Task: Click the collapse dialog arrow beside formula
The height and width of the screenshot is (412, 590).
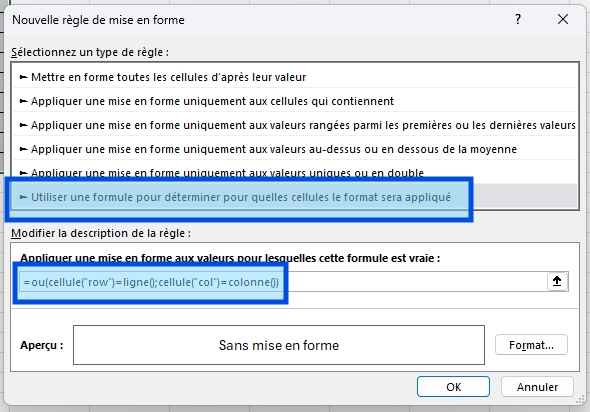Action: [557, 281]
